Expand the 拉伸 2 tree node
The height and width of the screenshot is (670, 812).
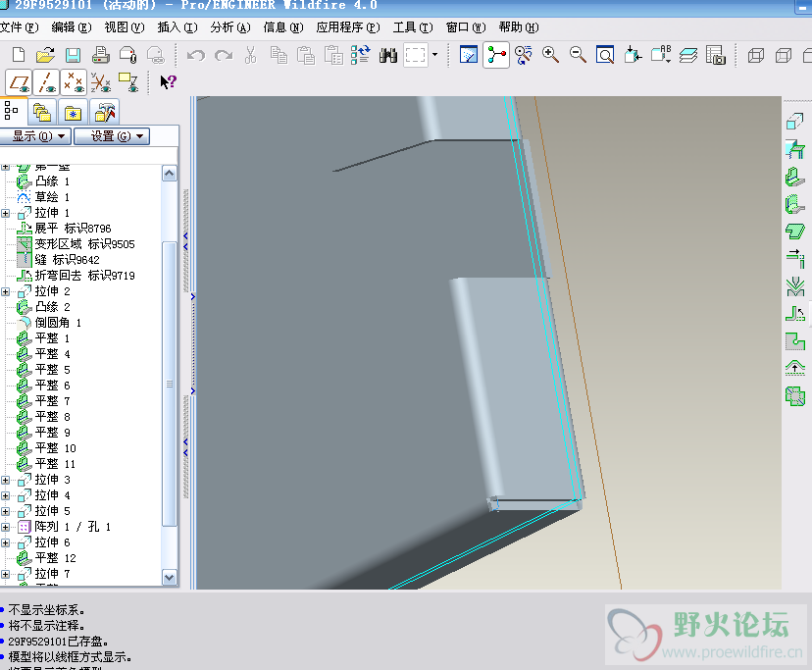(5, 291)
